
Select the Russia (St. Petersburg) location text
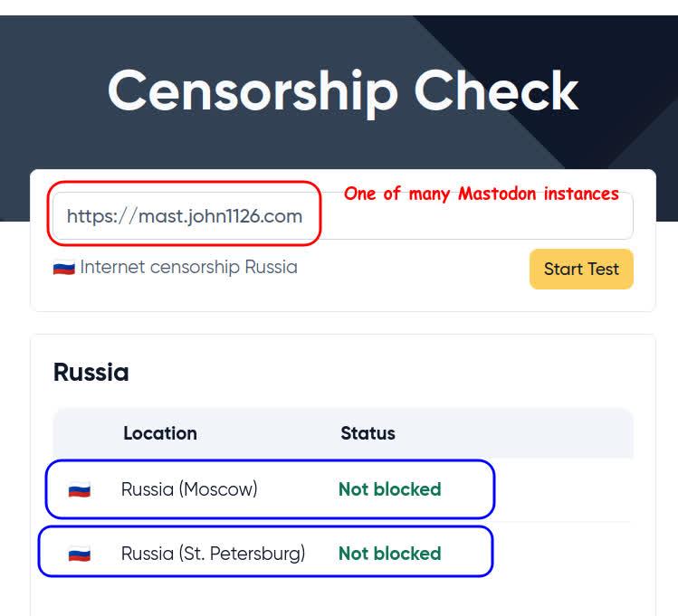pyautogui.click(x=213, y=554)
